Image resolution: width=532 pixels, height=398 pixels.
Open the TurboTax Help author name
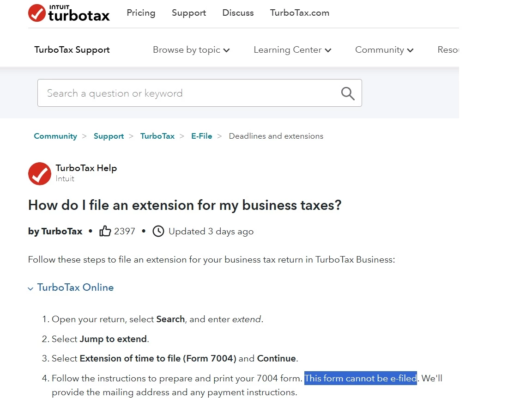coord(86,168)
